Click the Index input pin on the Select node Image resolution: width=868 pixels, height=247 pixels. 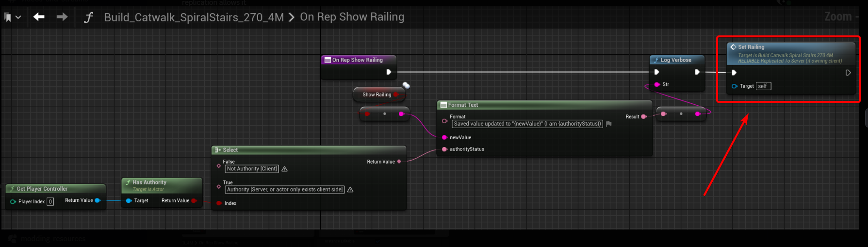tap(219, 203)
